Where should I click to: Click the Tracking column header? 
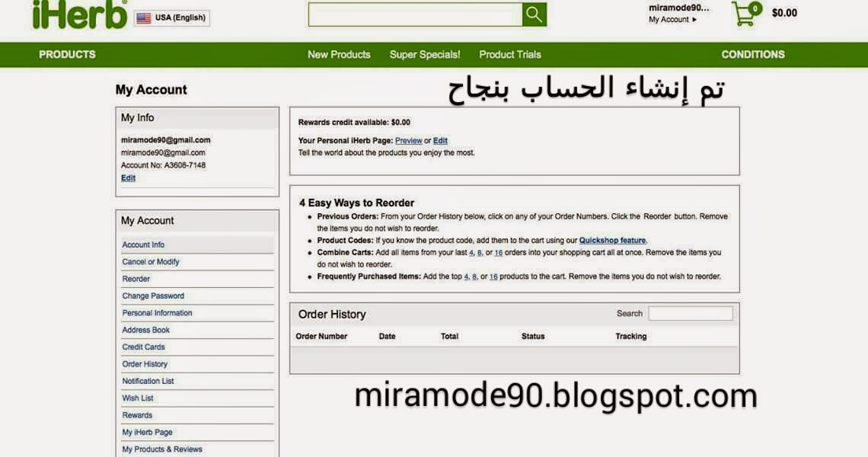coord(631,336)
